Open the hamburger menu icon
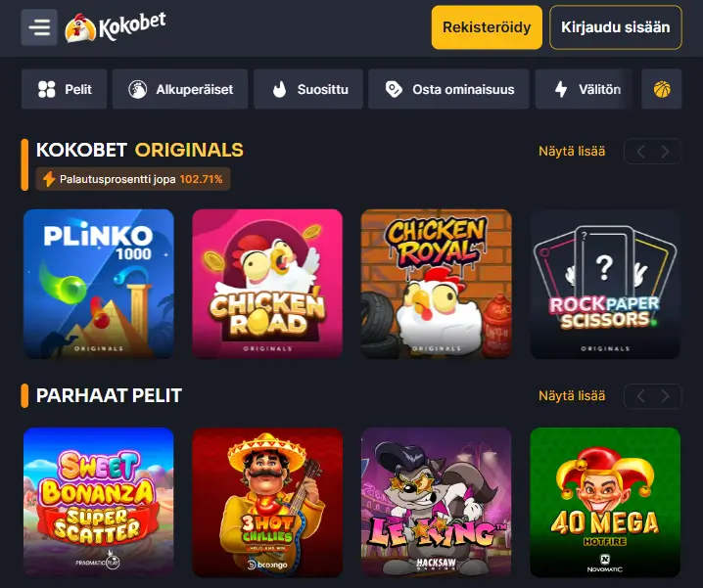Image resolution: width=703 pixels, height=588 pixels. point(39,26)
